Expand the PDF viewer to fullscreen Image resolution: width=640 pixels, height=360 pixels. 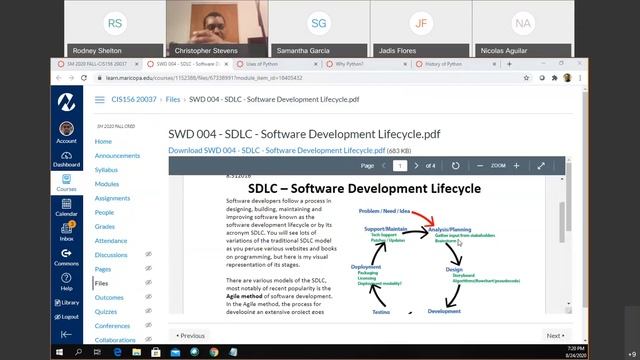[541, 166]
